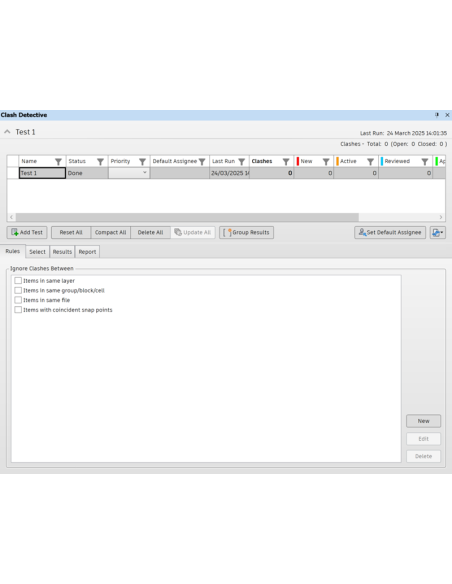The height and width of the screenshot is (584, 452).
Task: Click the Clashes column filter icon
Action: tap(286, 161)
